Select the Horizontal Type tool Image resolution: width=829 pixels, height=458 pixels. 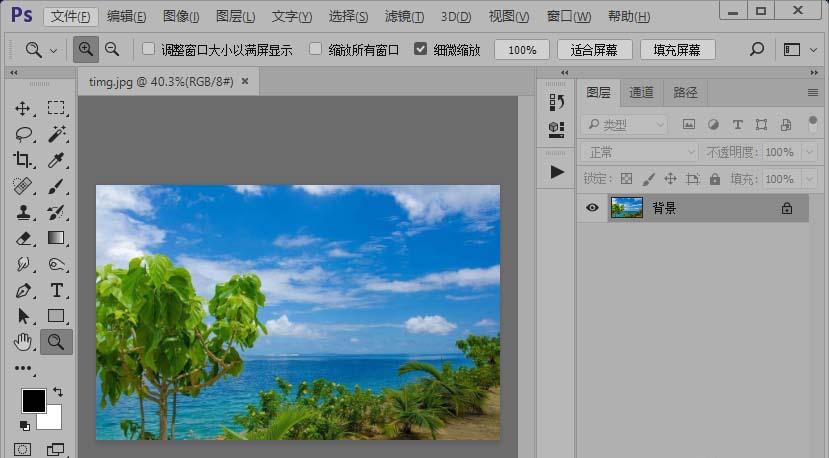coord(57,290)
